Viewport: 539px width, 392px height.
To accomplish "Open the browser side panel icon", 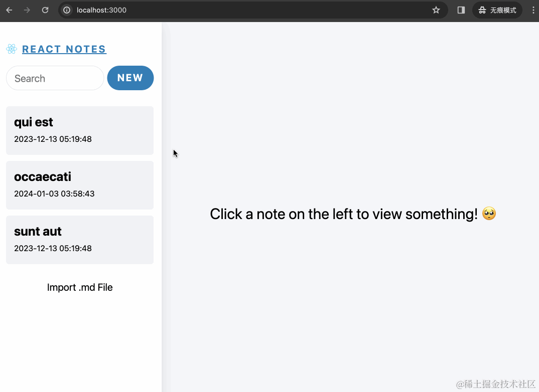I will tap(460, 10).
